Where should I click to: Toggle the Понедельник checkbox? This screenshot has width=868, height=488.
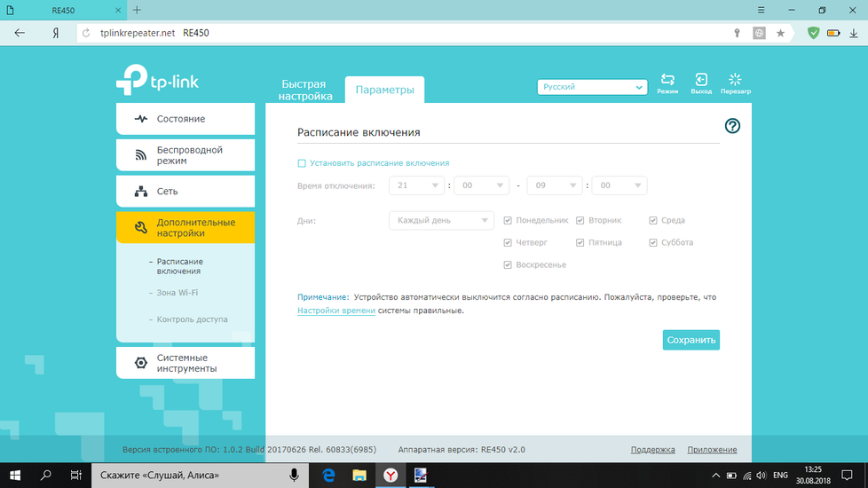(x=508, y=220)
